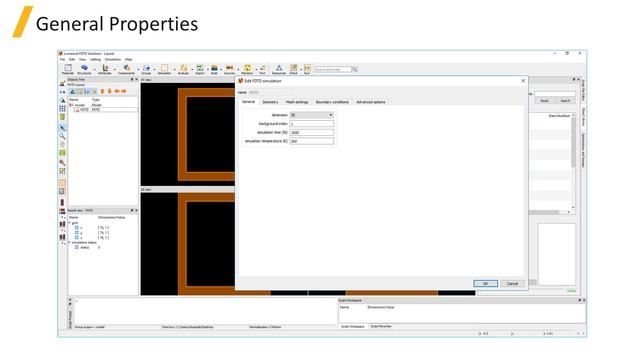Close the Edit FDTD simulation dialog

pos(523,81)
